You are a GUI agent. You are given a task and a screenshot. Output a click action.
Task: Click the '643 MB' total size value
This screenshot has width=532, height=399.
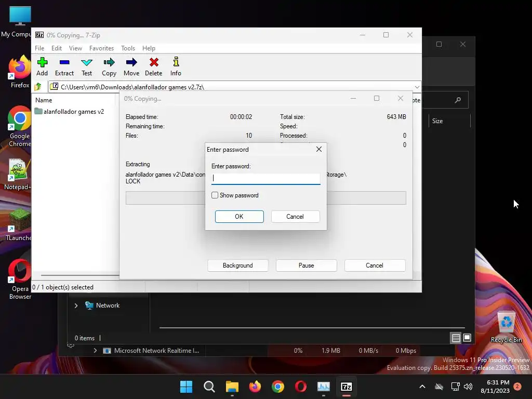point(396,117)
